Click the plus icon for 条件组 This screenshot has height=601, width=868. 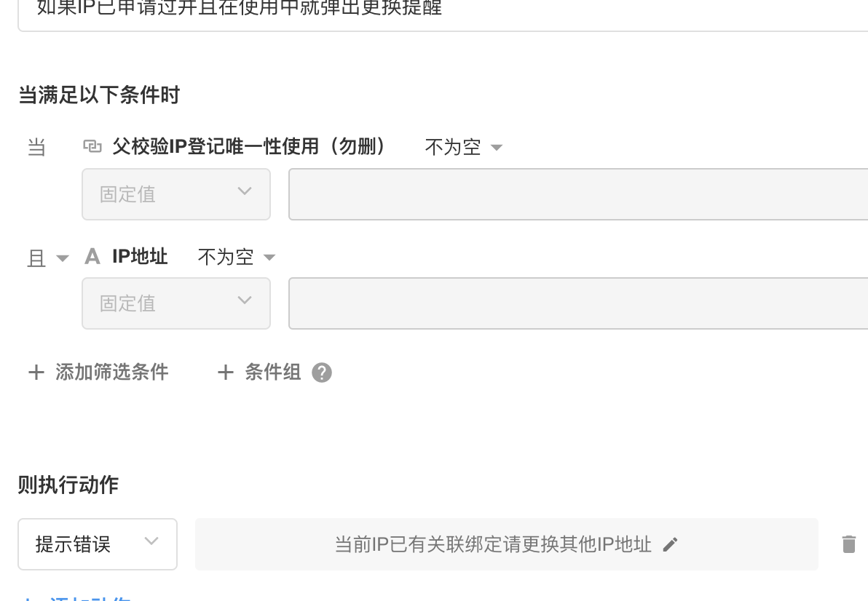click(226, 373)
